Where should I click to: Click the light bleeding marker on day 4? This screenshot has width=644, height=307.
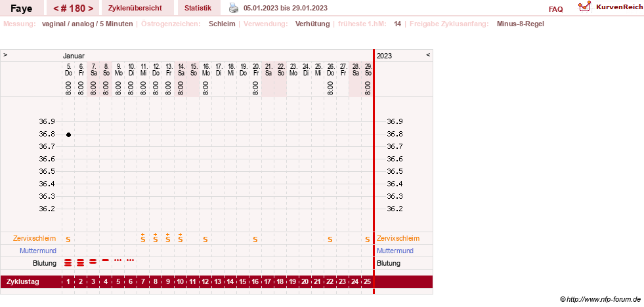point(106,260)
